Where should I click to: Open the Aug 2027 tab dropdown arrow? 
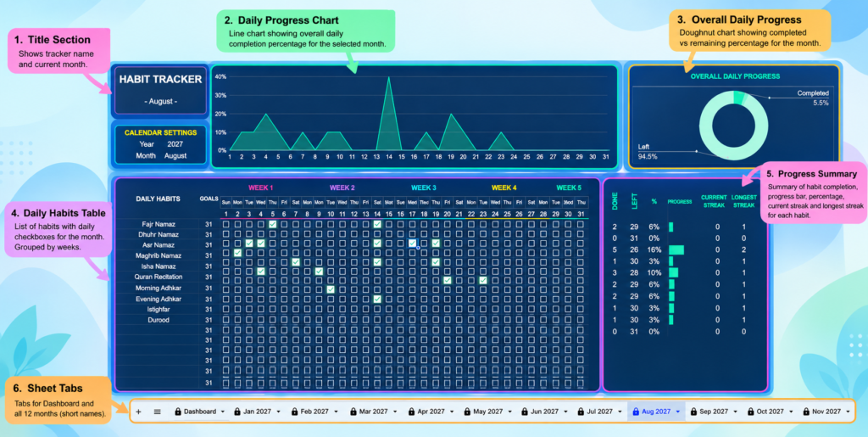pos(677,412)
